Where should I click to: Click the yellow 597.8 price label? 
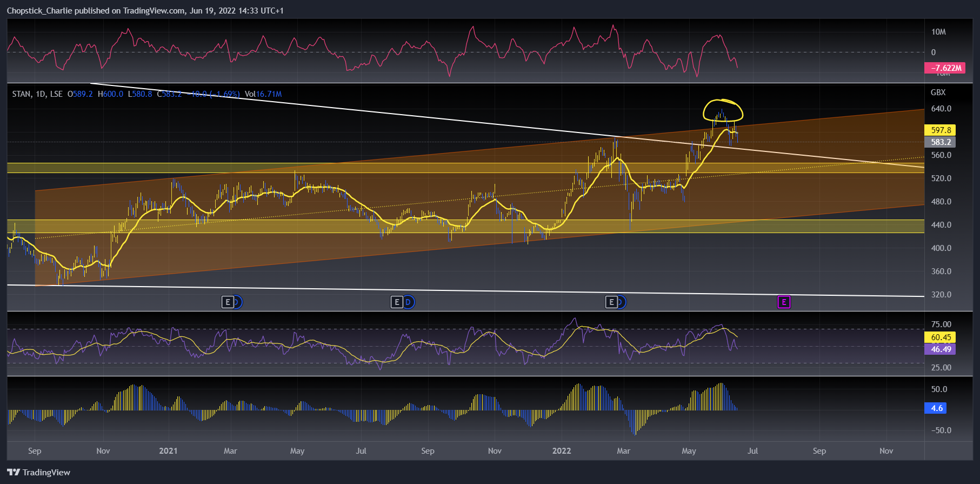coord(940,130)
